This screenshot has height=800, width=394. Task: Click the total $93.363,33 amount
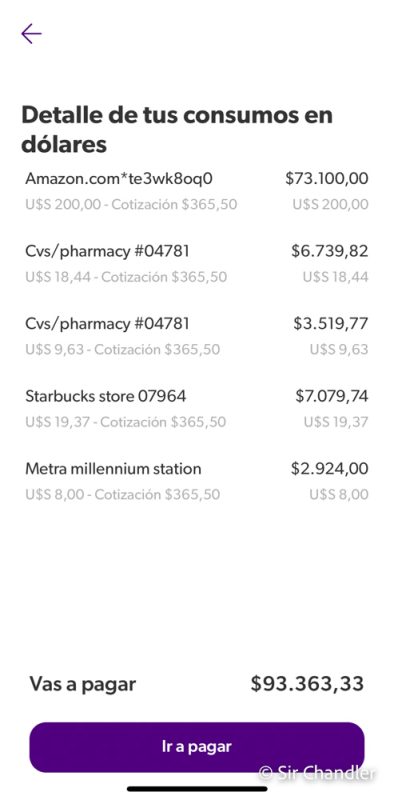[x=307, y=684]
